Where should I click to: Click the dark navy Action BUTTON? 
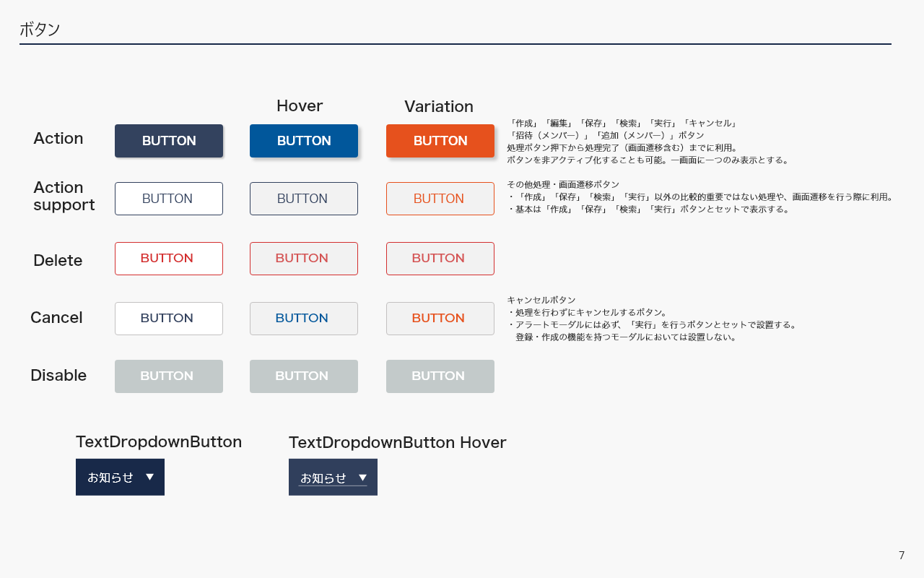(x=169, y=141)
